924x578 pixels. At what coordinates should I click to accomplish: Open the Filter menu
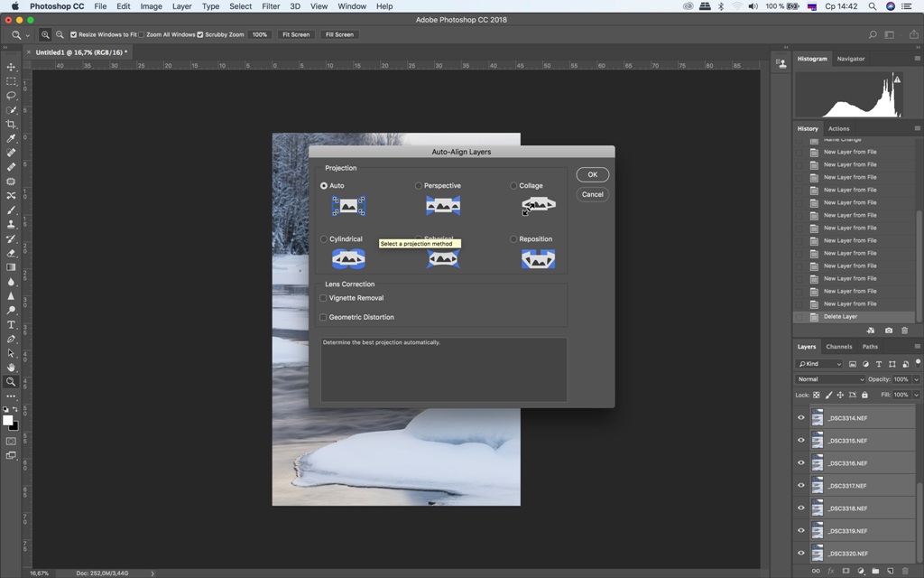271,6
